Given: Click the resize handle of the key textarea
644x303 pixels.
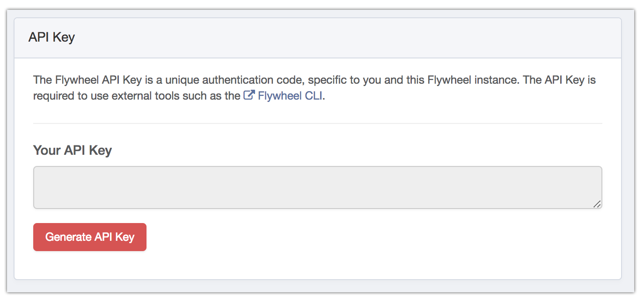Looking at the screenshot, I should (x=598, y=204).
